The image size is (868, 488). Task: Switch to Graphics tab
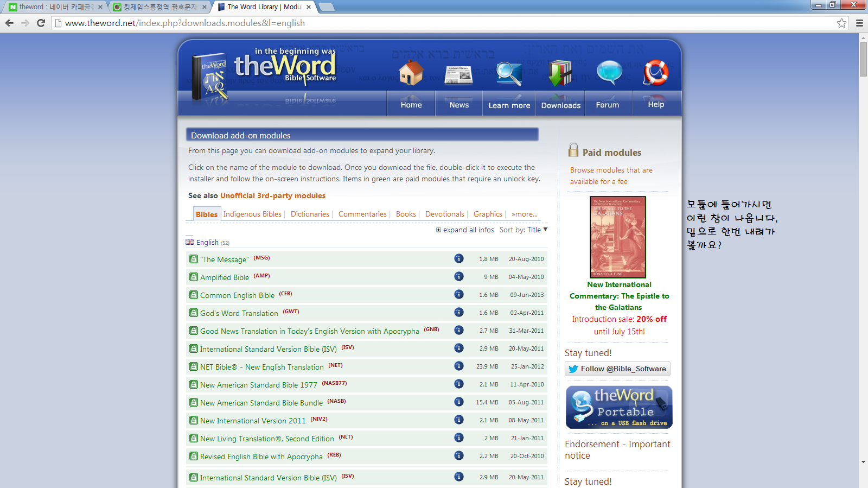point(488,214)
